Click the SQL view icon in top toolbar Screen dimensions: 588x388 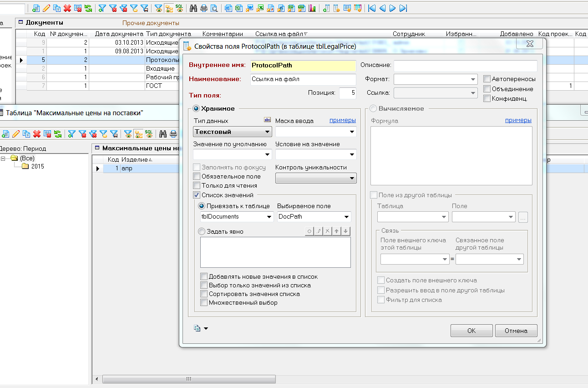(179, 8)
